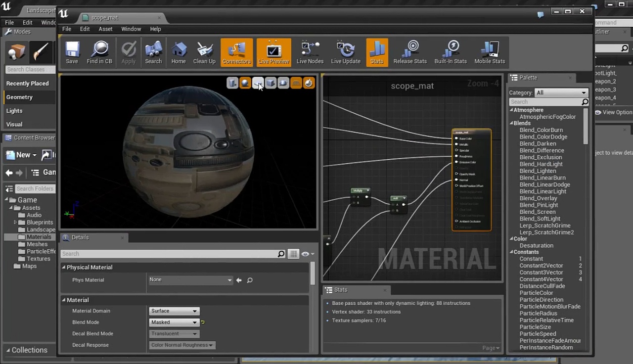Open Find in CB from the toolbar

click(x=99, y=52)
